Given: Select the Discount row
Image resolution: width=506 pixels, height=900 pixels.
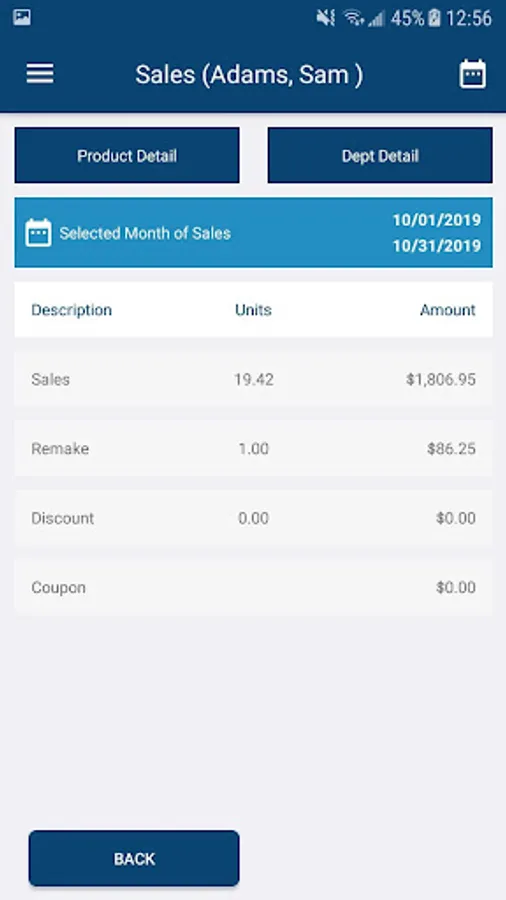Looking at the screenshot, I should (253, 518).
